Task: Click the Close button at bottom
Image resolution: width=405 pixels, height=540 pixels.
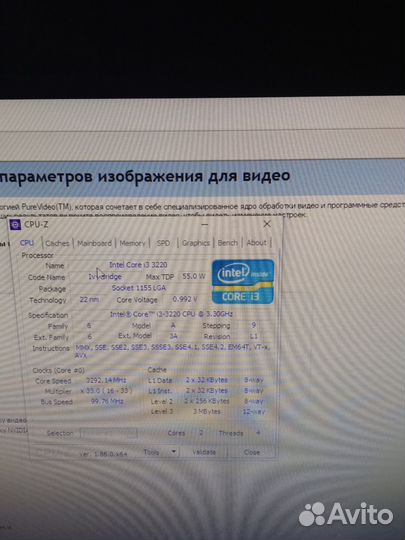Action: (251, 452)
